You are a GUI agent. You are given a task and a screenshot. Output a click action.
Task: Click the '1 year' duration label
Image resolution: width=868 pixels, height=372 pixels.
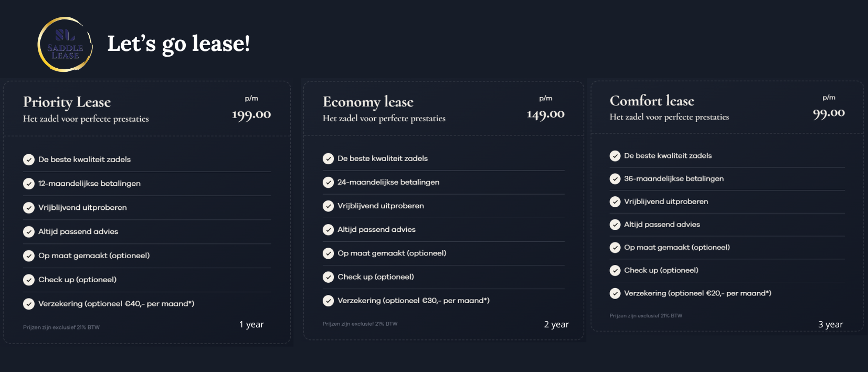[x=251, y=324]
